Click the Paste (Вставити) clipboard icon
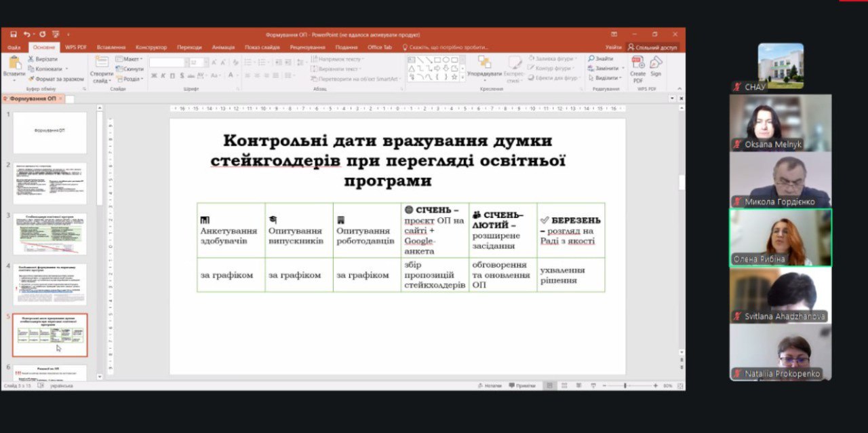868x433 pixels. (14, 63)
